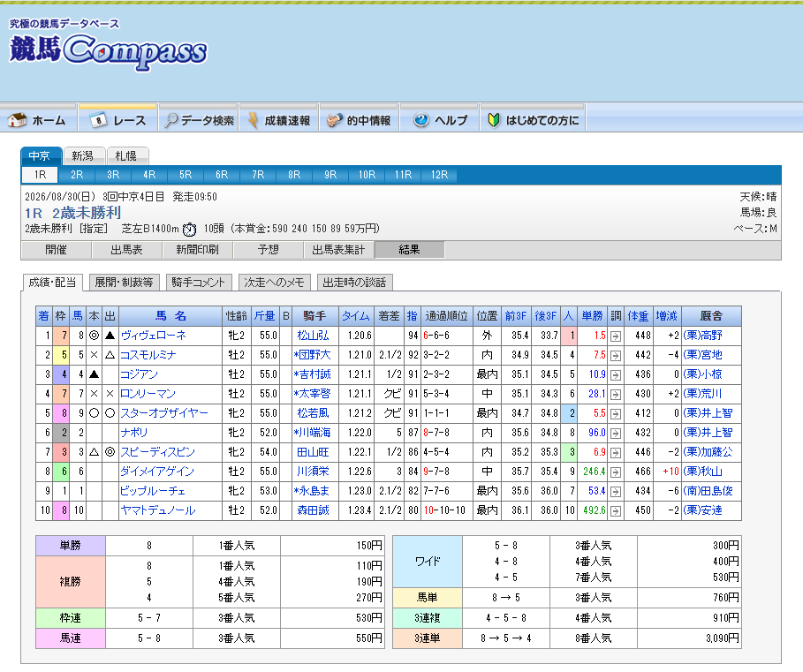Click the 枠連 payout label cell
Image resolution: width=803 pixels, height=672 pixels.
click(71, 618)
